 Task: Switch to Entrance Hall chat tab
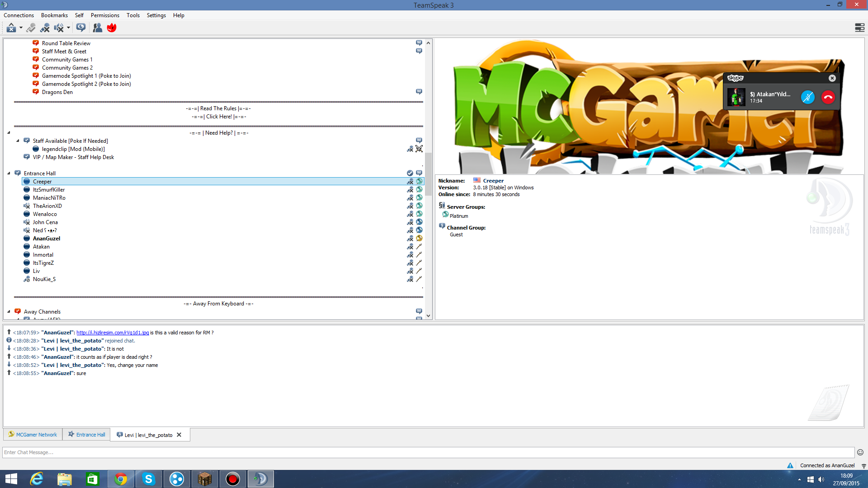[x=86, y=435]
